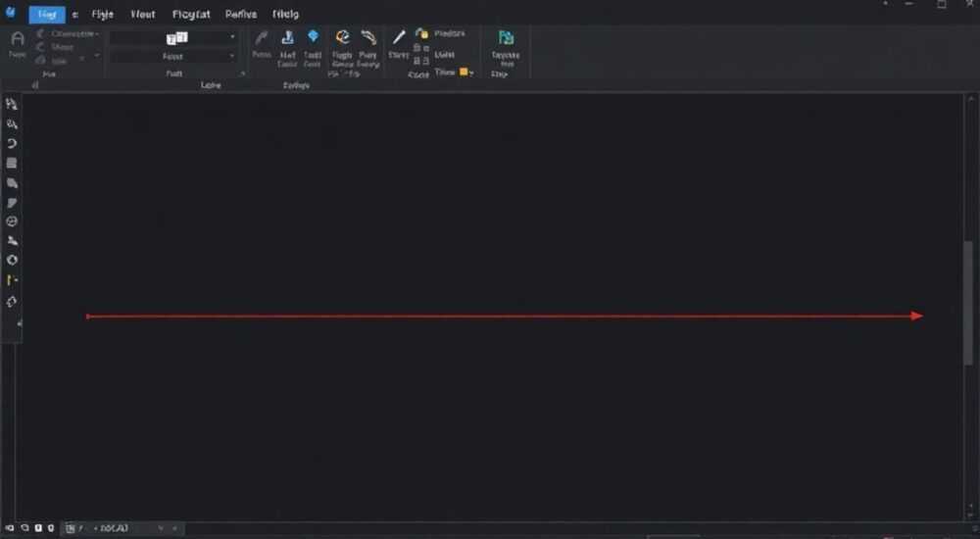
Task: Open the lower ribbon combo box dropdown arrow
Action: tap(232, 56)
